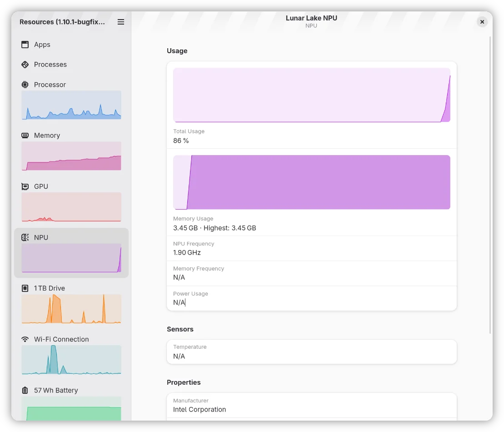Select the Memory usage graph thumbnail

(71, 156)
